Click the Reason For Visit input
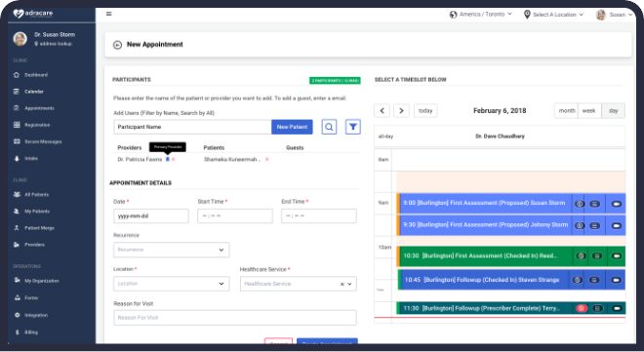This screenshot has height=352, width=644. coord(235,318)
